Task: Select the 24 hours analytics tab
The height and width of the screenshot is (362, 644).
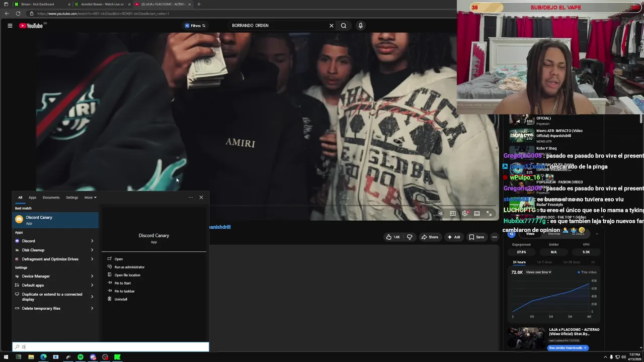Action: pos(519,262)
